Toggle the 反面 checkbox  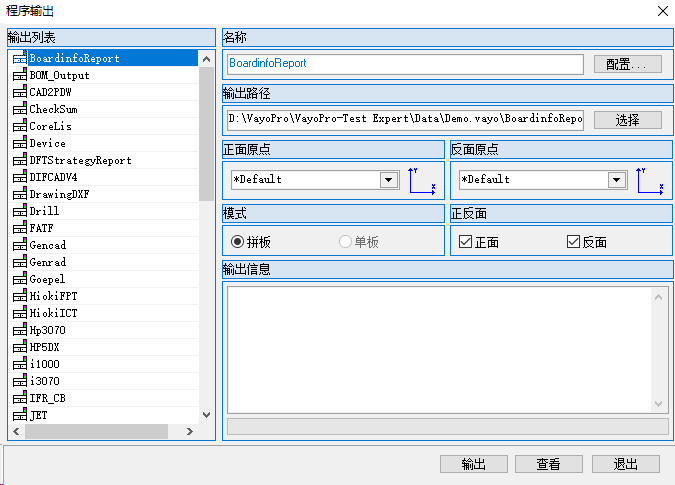coord(573,242)
